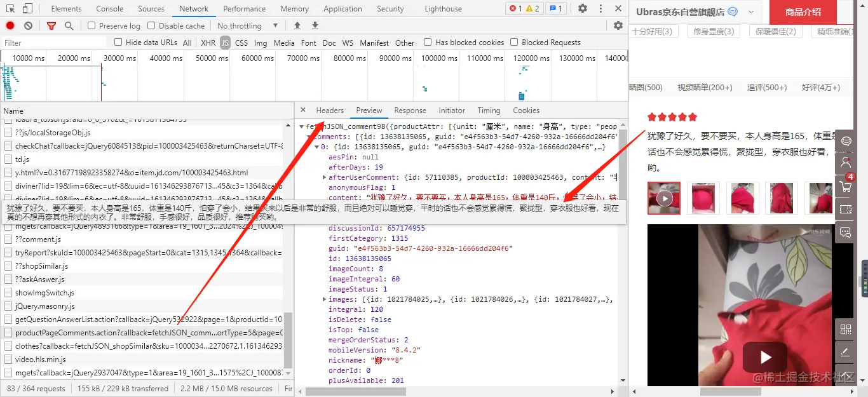
Task: Import HAR file with upload arrow
Action: click(297, 25)
